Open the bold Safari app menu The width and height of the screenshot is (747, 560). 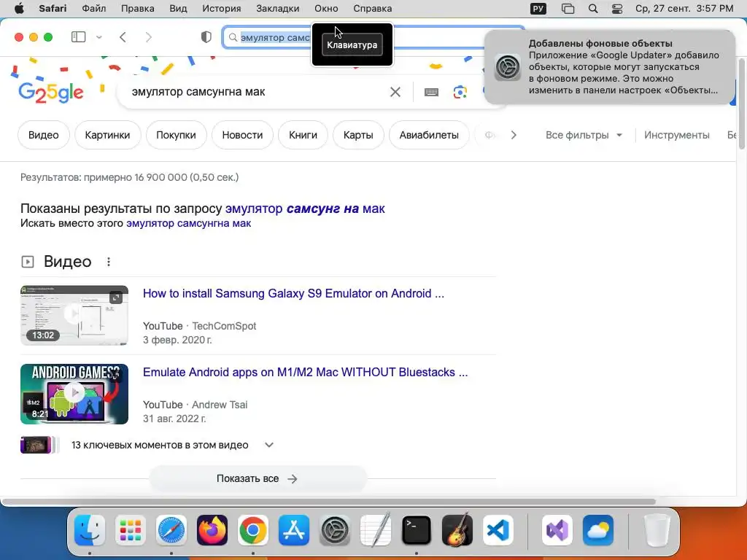[53, 9]
